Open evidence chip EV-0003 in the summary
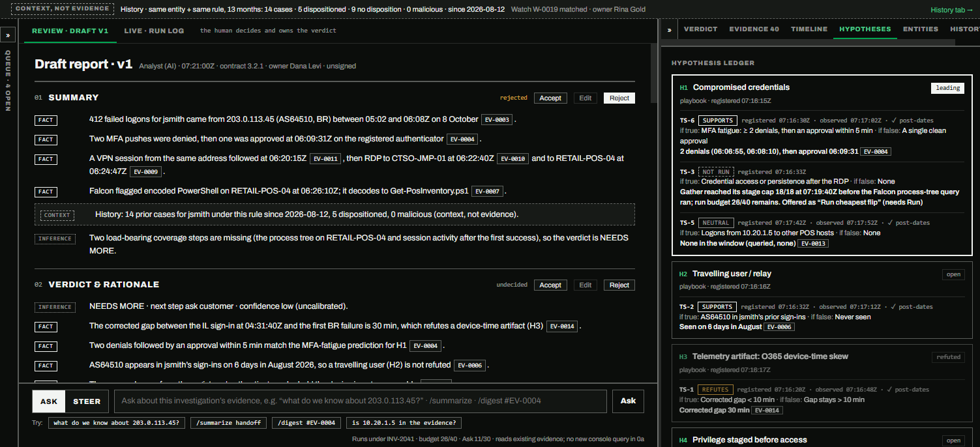This screenshot has width=980, height=447. 497,120
